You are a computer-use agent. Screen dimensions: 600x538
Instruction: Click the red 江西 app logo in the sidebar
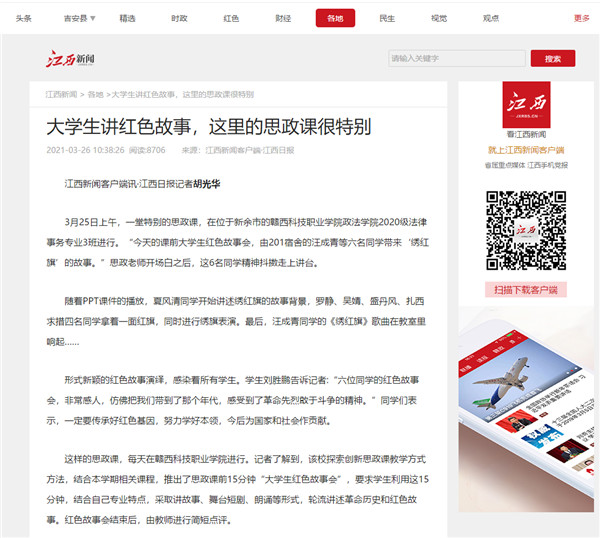[526, 104]
